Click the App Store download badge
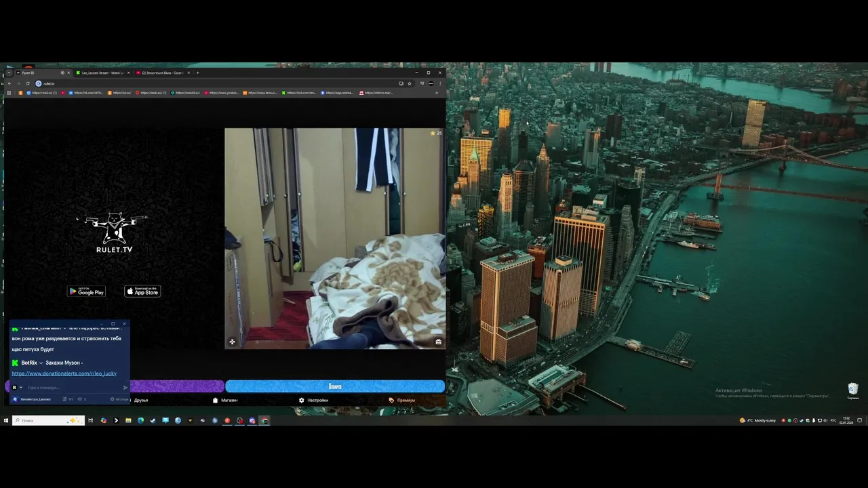 click(142, 291)
